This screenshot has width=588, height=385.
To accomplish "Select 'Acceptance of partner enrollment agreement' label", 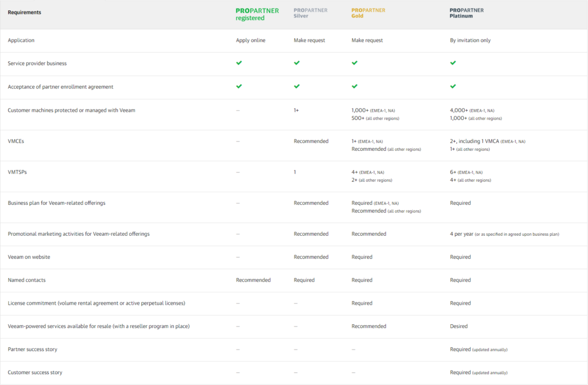I will pos(60,87).
